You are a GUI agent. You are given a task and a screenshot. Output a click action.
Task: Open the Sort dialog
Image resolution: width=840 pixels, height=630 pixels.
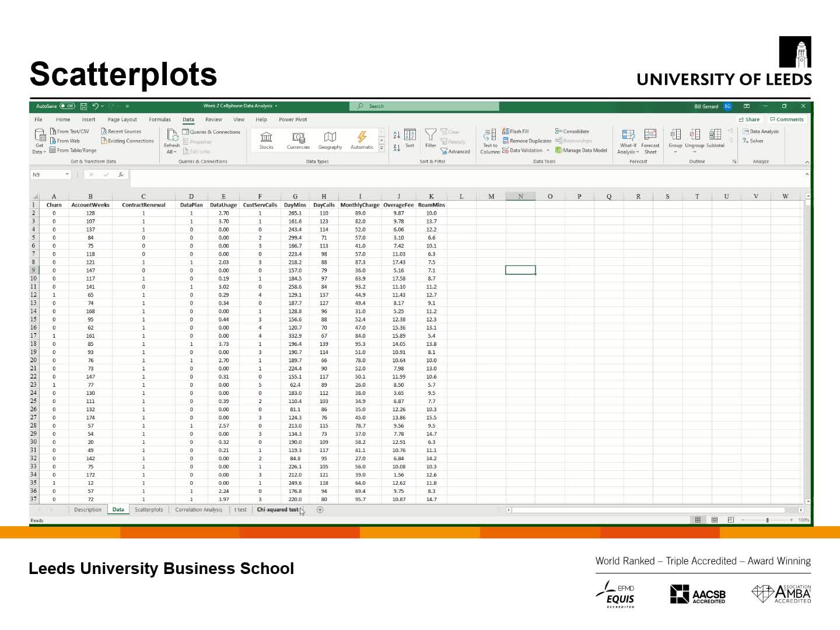pos(410,139)
